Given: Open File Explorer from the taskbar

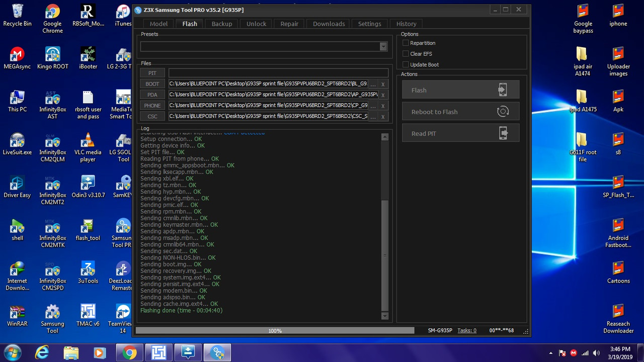Looking at the screenshot, I should pos(71,352).
